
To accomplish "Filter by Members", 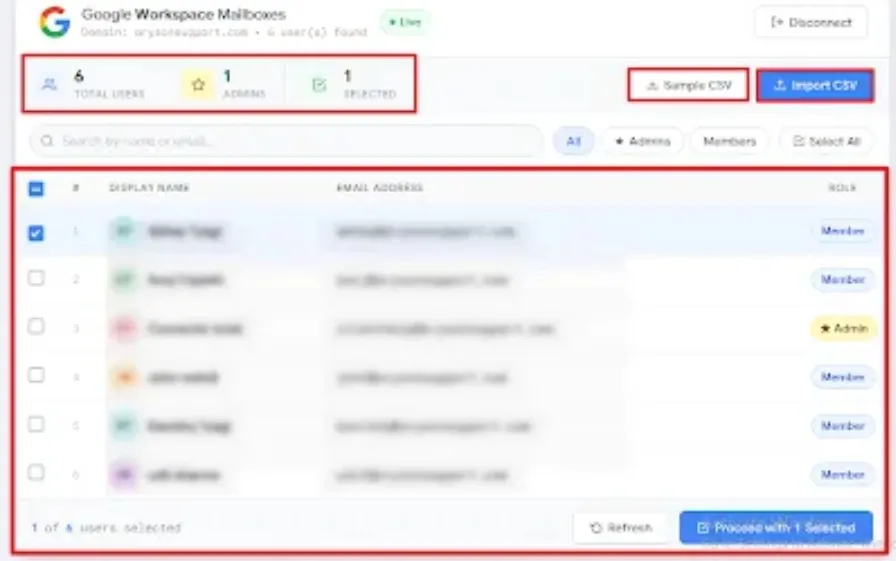I will [730, 141].
